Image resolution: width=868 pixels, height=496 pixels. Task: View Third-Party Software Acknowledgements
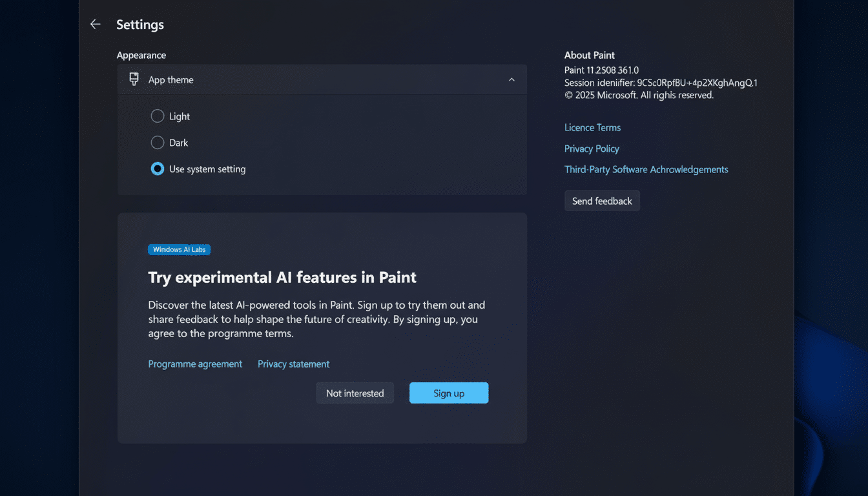point(646,169)
